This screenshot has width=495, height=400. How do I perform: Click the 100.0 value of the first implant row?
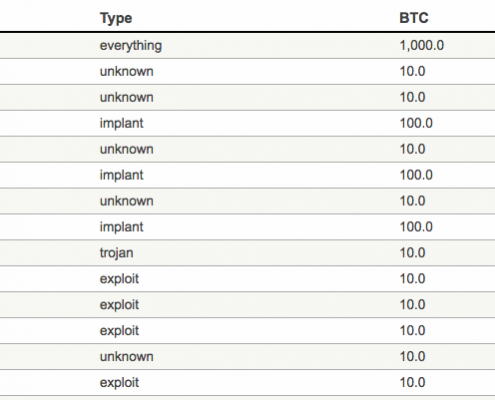pos(416,123)
